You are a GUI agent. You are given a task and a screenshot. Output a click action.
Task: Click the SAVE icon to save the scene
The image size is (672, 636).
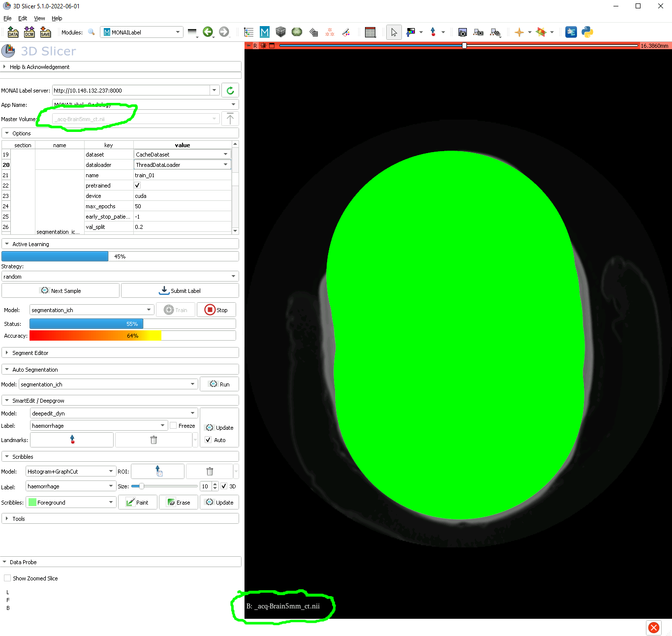45,32
